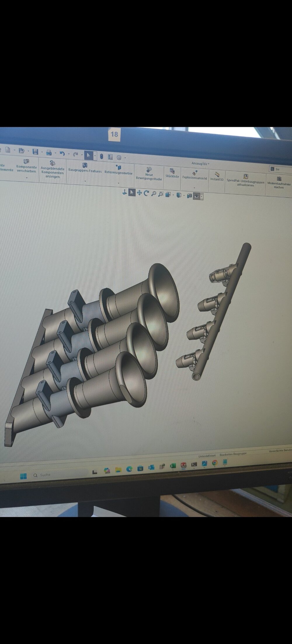Undo the last action

click(x=62, y=153)
